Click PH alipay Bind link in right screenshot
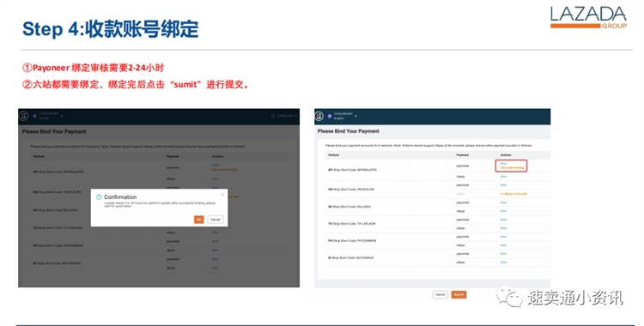Screen dimensions: 644x326 (x=503, y=245)
